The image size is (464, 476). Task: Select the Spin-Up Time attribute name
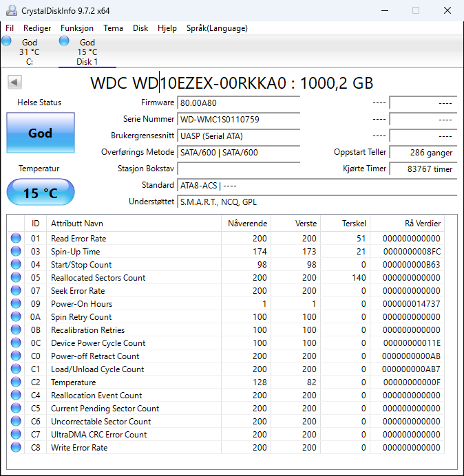[x=75, y=252]
